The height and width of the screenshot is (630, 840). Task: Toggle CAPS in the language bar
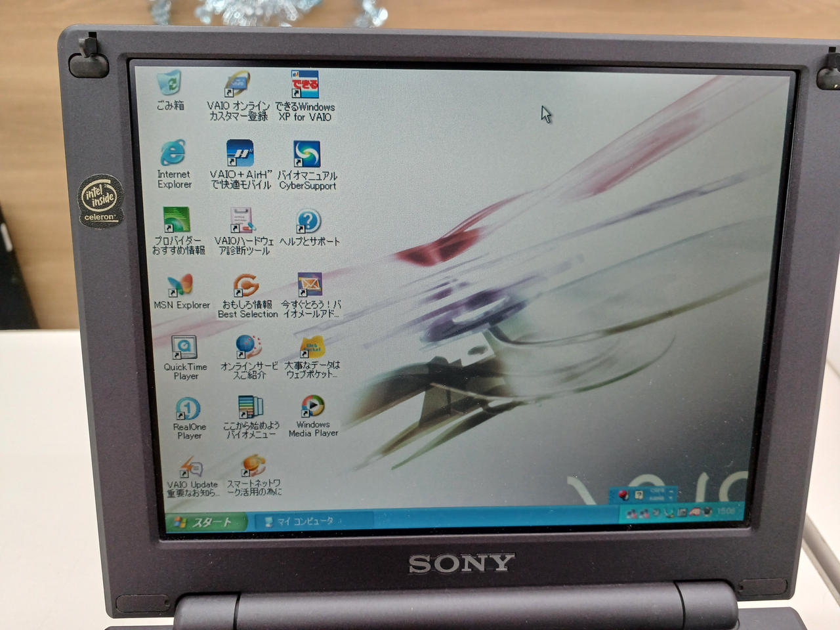[657, 490]
